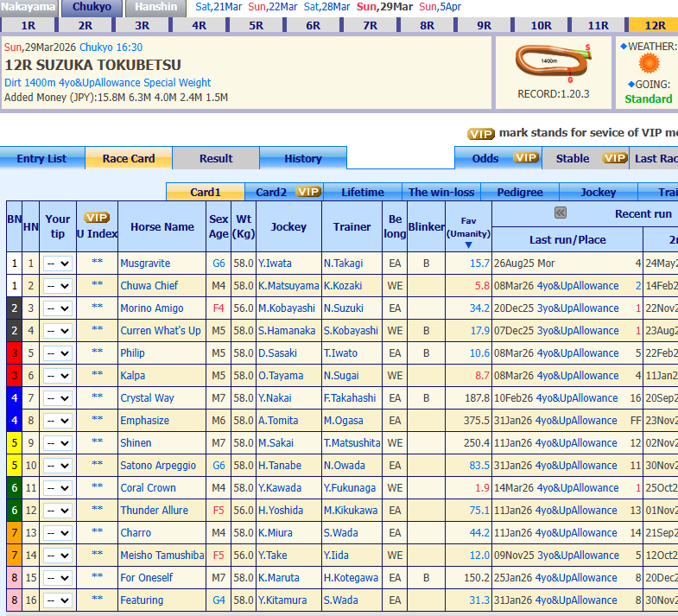Select the 11R race tab
This screenshot has width=678, height=616.
pos(598,25)
